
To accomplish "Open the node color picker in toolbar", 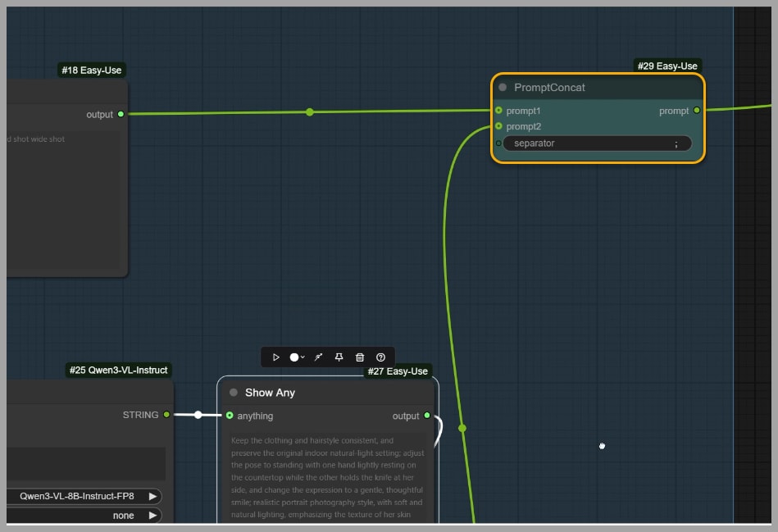I will point(296,357).
